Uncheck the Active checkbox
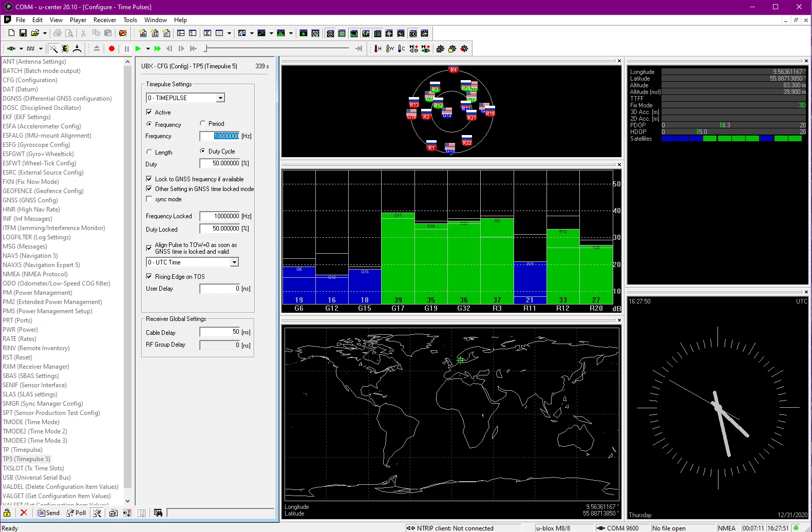The height and width of the screenshot is (532, 812). click(x=149, y=112)
